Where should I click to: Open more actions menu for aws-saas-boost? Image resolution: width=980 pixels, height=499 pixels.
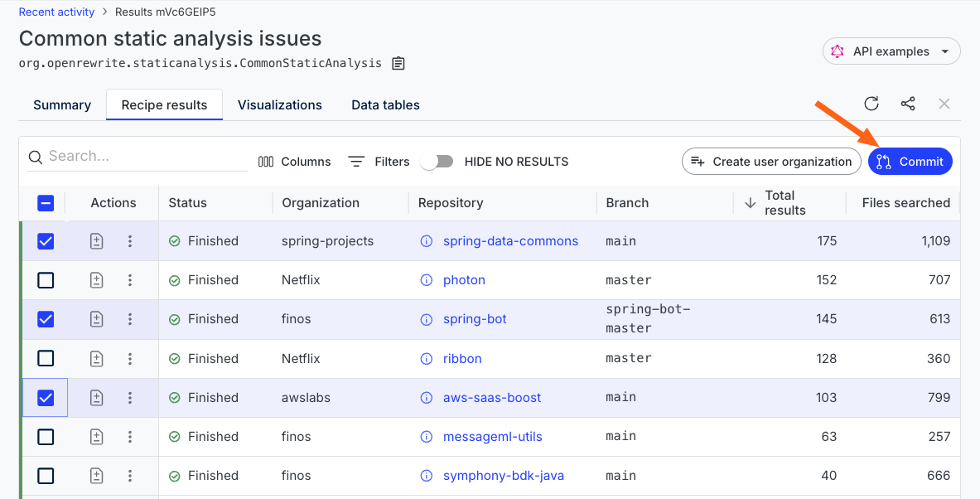[x=130, y=397]
